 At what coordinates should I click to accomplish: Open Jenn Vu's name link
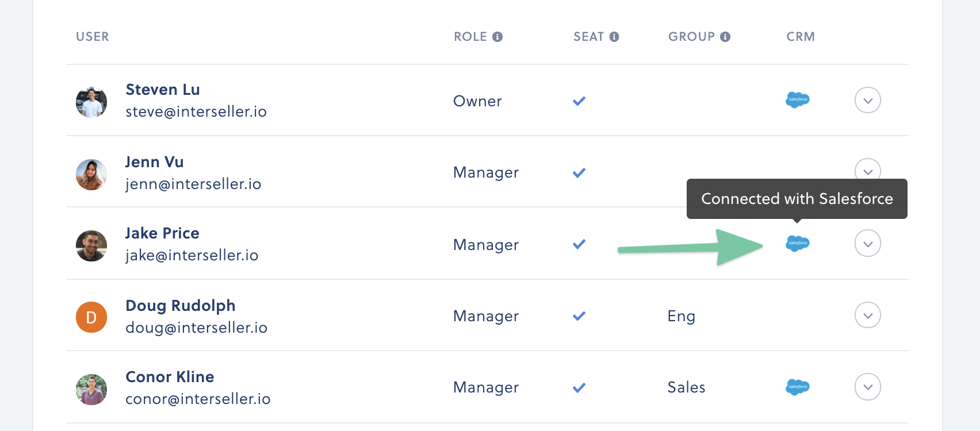coord(155,162)
